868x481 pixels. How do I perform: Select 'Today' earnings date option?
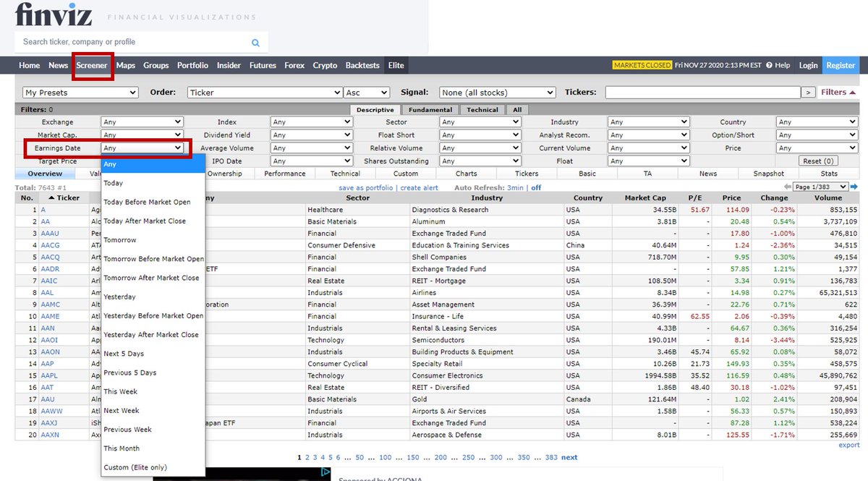153,183
